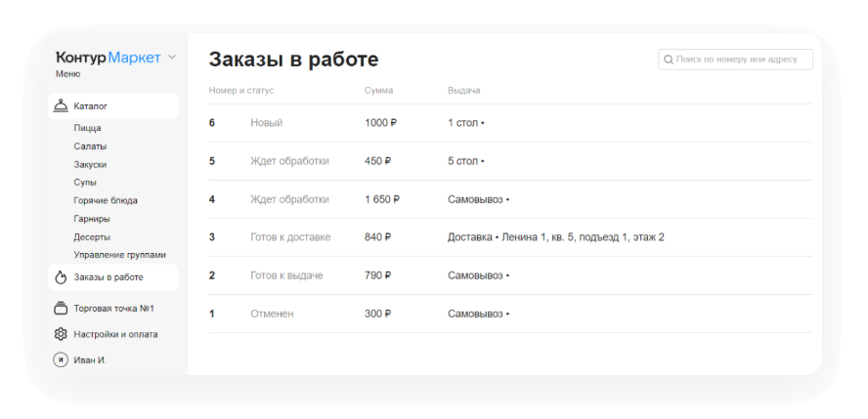Click Самовывоз cell of order 2
The width and height of the screenshot is (868, 419).
pos(478,275)
